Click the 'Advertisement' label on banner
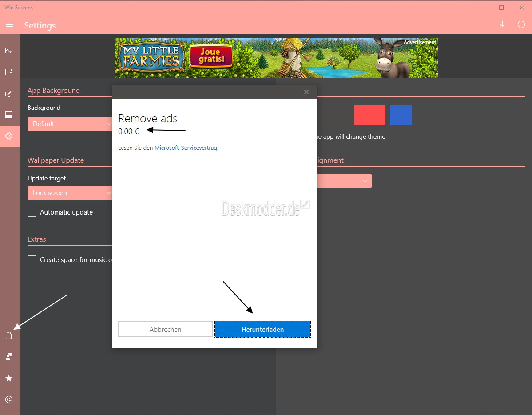This screenshot has height=415, width=532. (420, 42)
